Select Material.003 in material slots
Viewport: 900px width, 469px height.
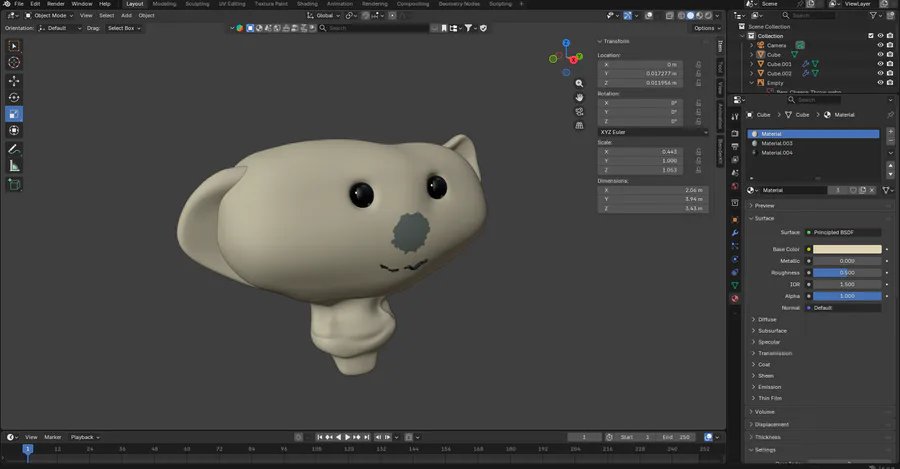(778, 143)
